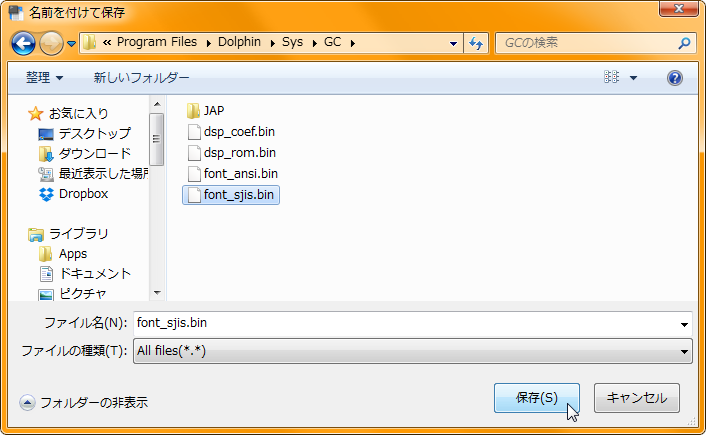Open the Apps library folder
706x435 pixels.
click(x=72, y=254)
